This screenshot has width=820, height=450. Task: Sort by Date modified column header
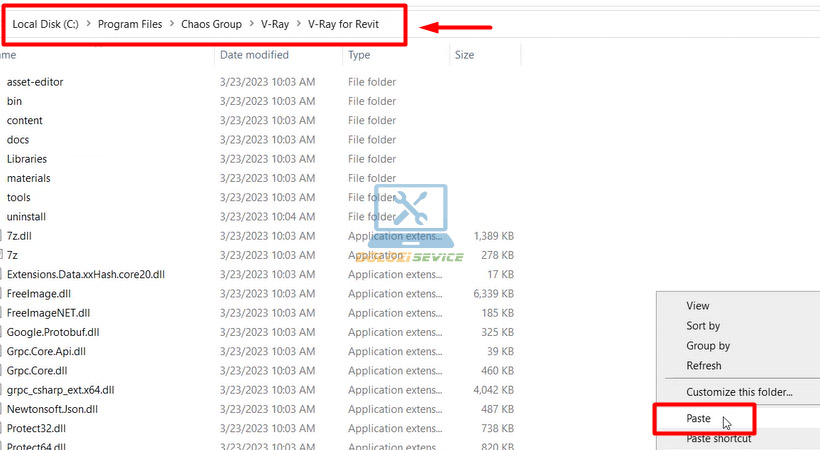tap(254, 55)
